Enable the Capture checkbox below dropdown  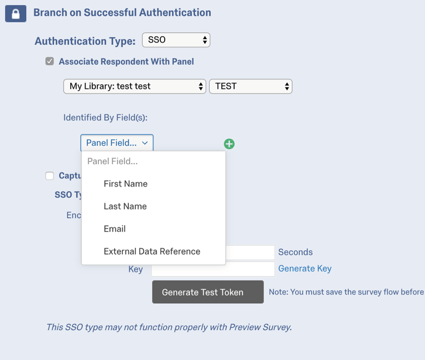[50, 176]
